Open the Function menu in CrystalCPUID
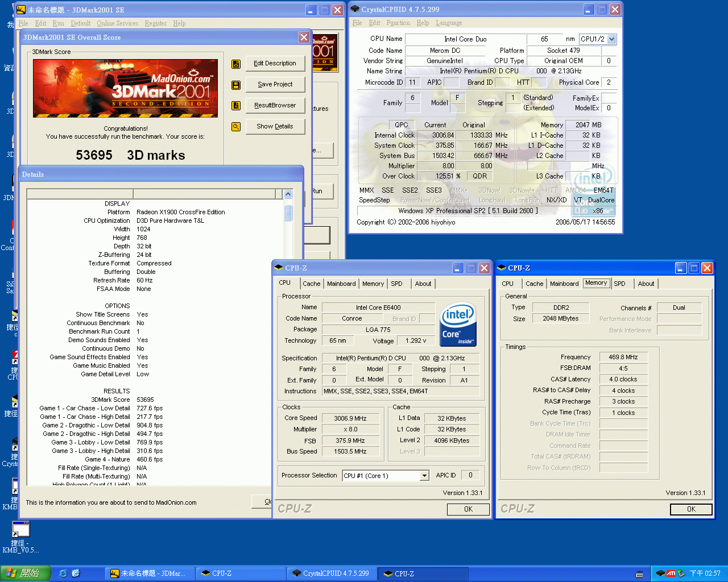728x582 pixels. click(x=398, y=23)
